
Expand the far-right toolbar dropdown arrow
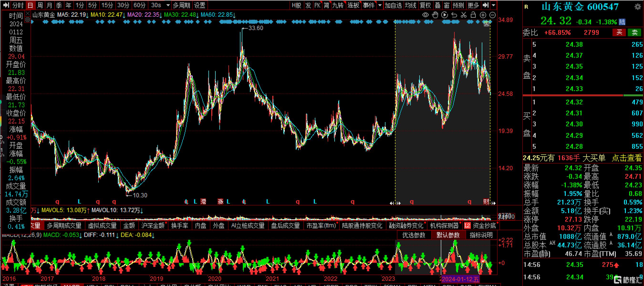tap(493, 5)
